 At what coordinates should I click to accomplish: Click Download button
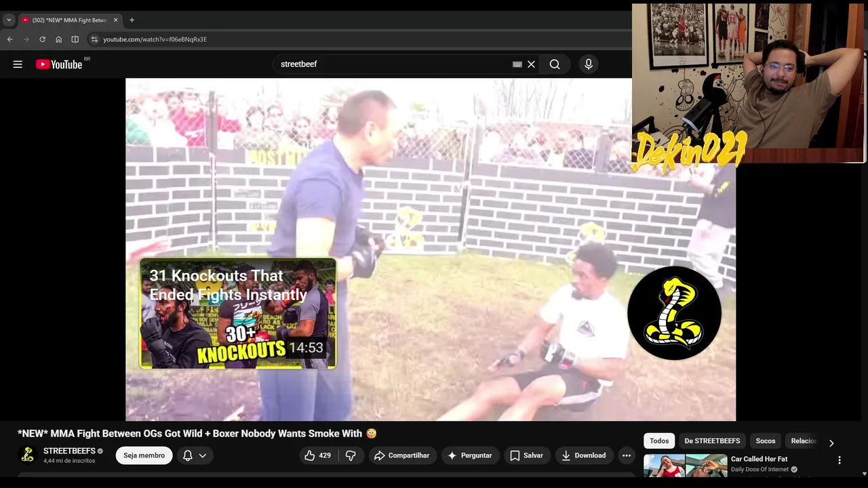click(584, 455)
